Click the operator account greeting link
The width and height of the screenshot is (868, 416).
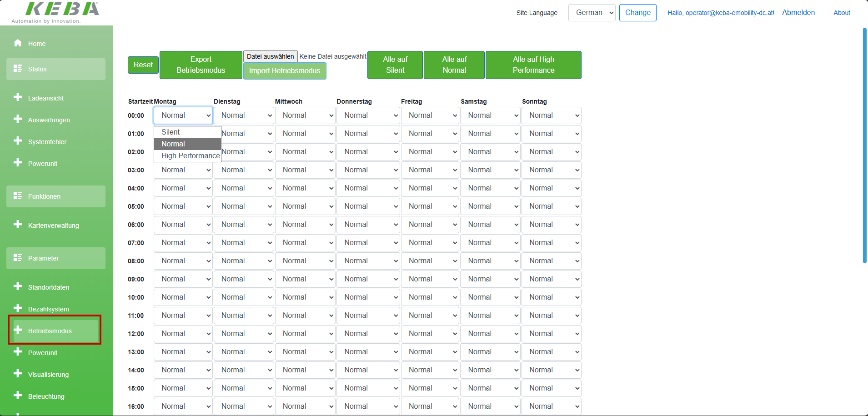[721, 13]
